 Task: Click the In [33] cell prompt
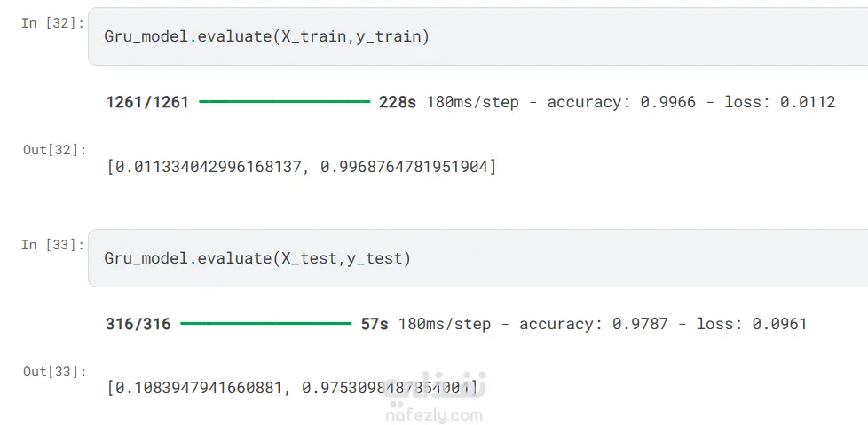click(53, 245)
